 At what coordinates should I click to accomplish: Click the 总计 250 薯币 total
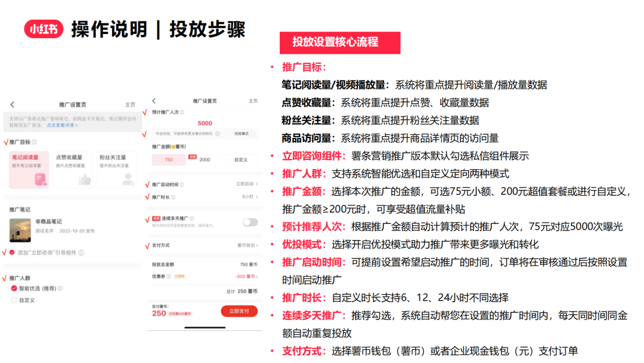241,291
